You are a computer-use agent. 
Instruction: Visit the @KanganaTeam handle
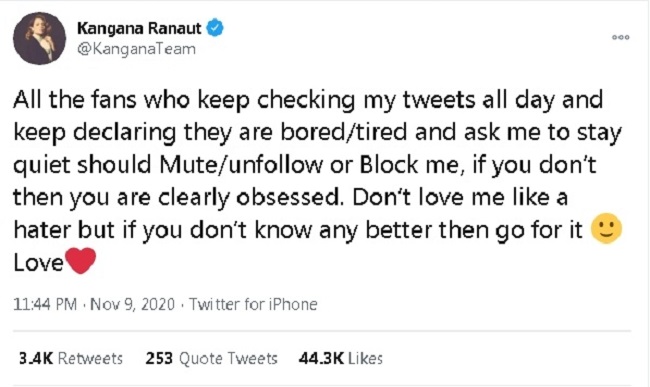point(136,49)
